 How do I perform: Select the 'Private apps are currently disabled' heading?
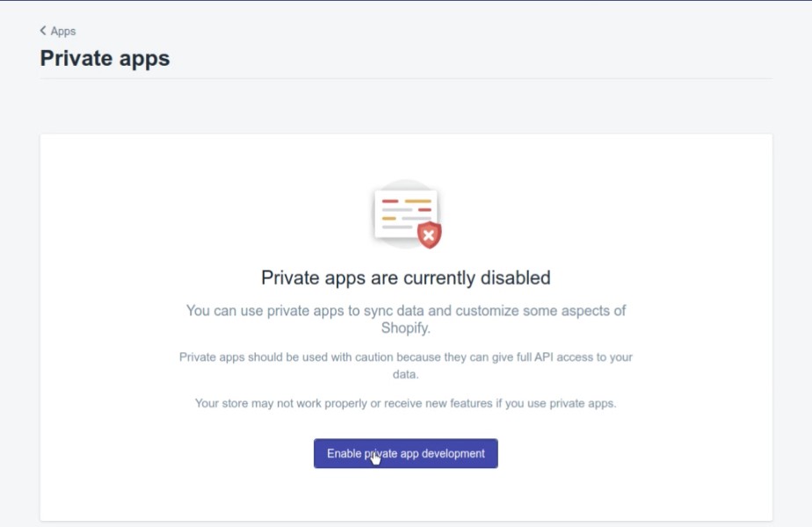coord(405,278)
